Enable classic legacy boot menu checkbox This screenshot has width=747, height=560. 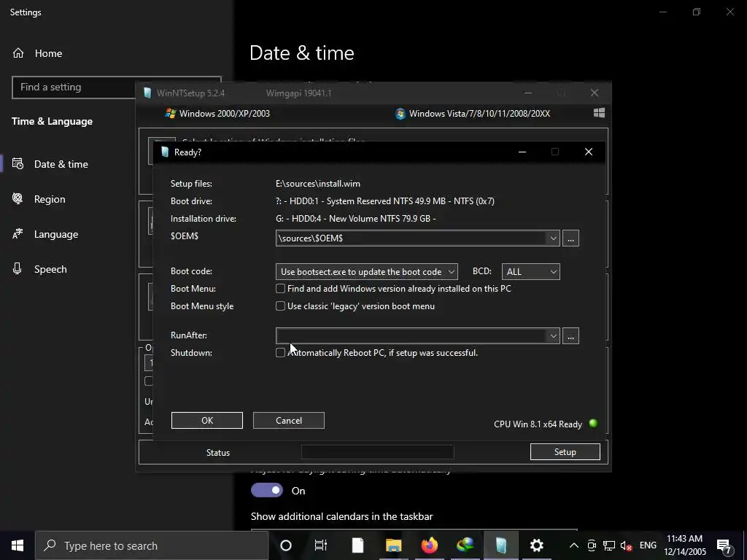(281, 306)
